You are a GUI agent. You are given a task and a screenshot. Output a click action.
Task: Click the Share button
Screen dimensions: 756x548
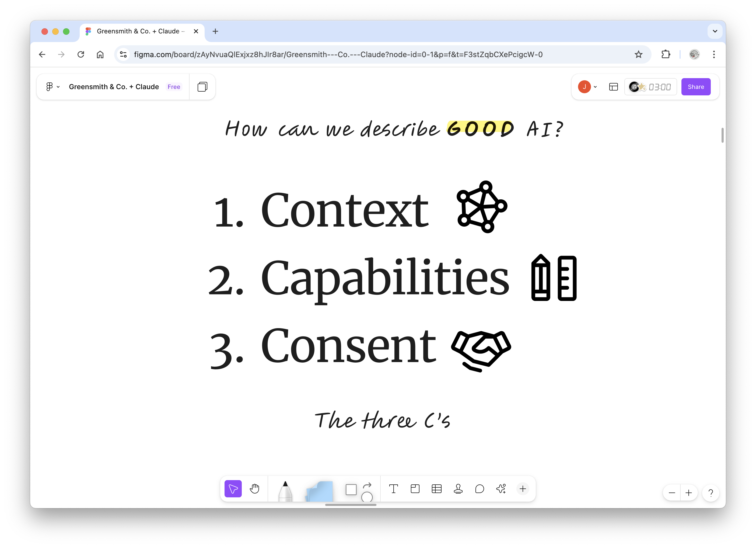[x=696, y=86]
